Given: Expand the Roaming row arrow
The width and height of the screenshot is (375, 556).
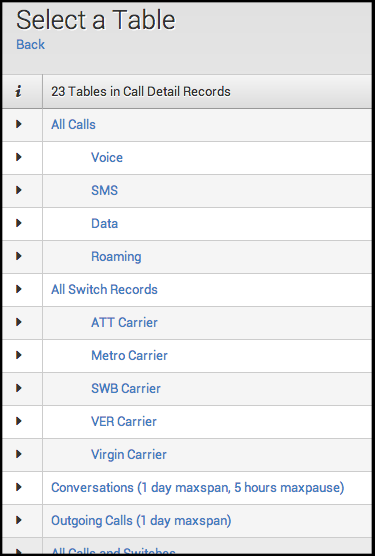Looking at the screenshot, I should (19, 256).
